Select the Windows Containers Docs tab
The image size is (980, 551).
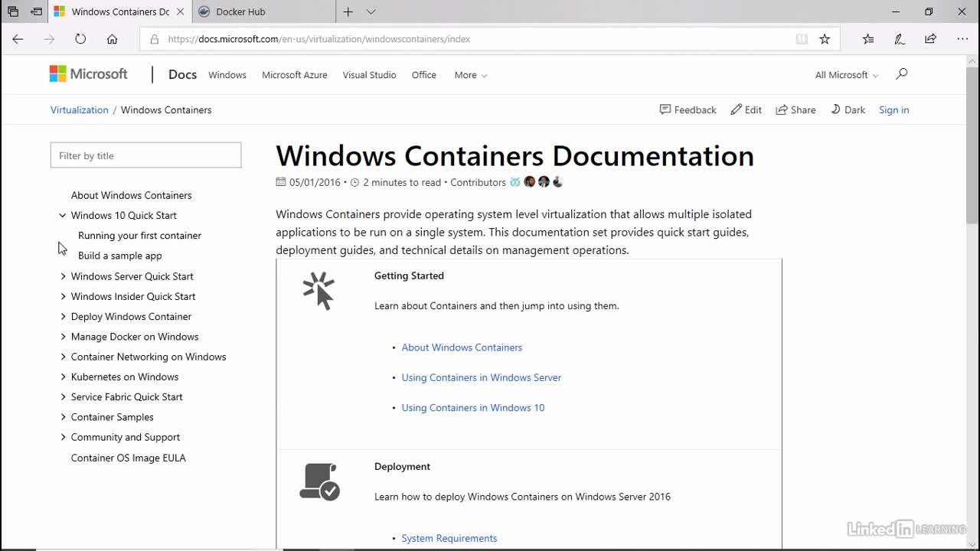click(119, 11)
